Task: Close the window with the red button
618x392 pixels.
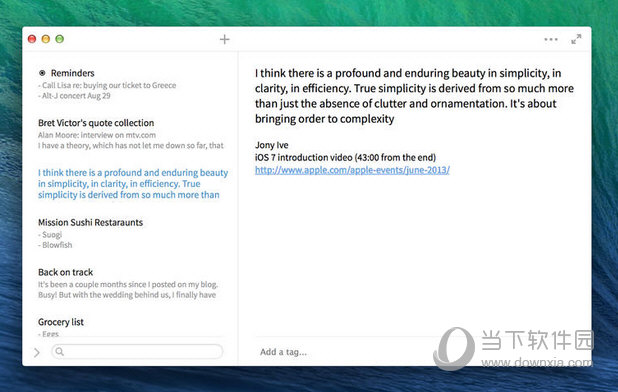Action: (32, 39)
